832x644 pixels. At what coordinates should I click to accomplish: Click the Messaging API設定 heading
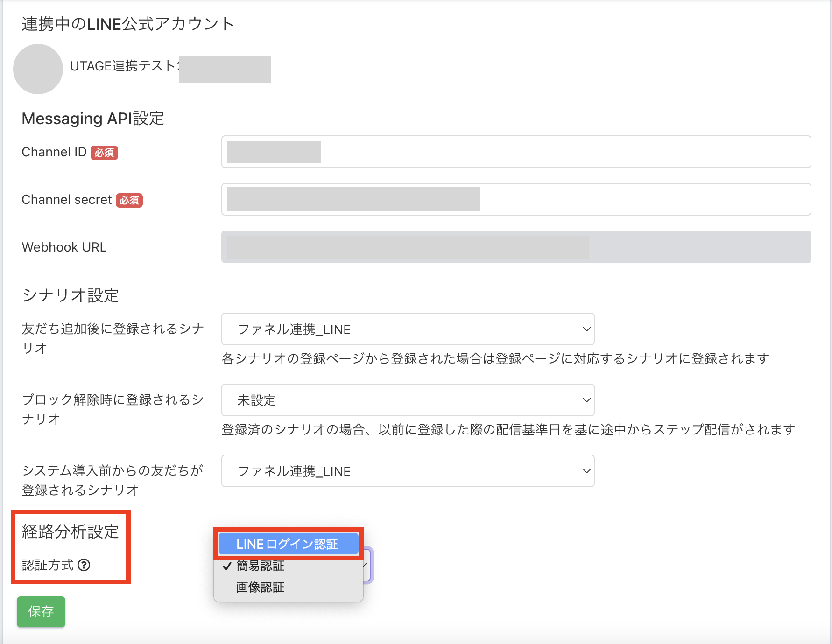tap(93, 119)
